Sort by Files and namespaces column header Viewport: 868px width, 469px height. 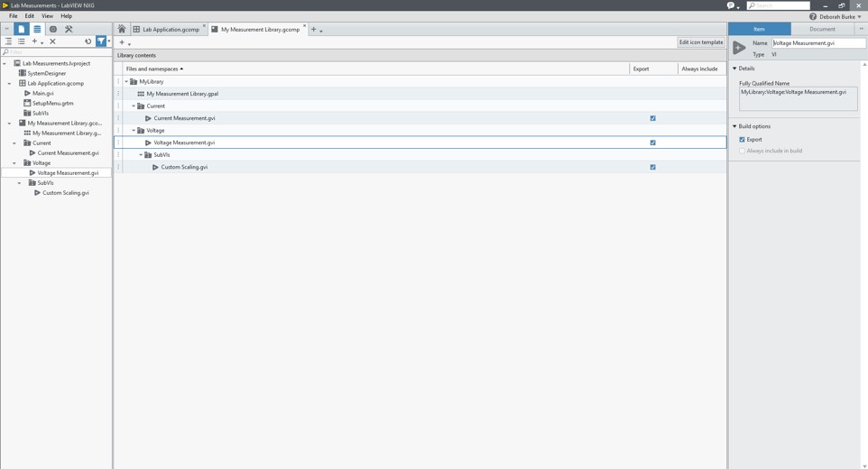pyautogui.click(x=376, y=69)
